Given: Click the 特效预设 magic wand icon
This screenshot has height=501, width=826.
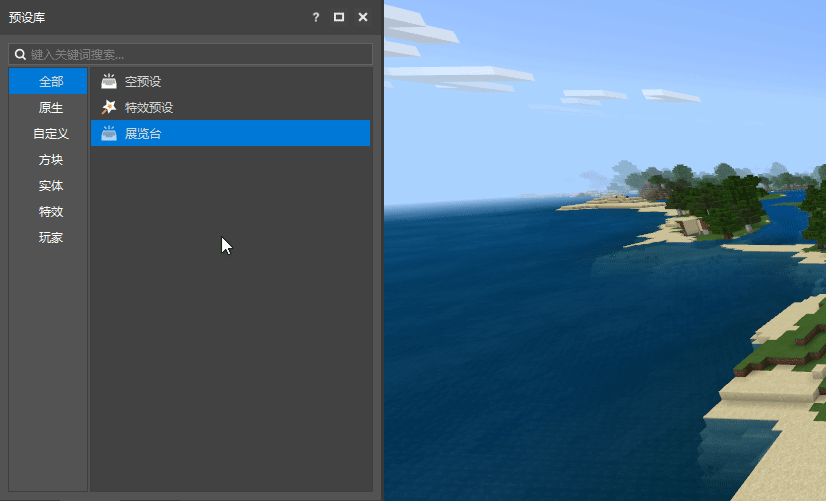Looking at the screenshot, I should (109, 107).
